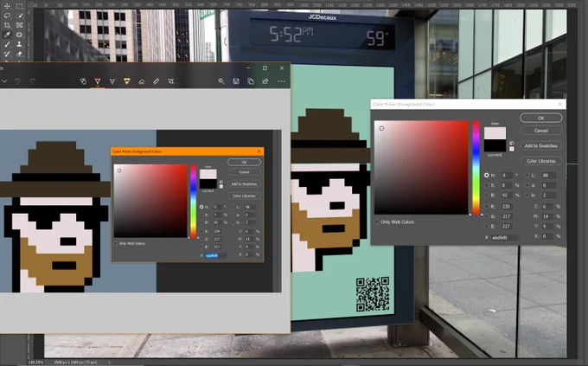The image size is (588, 366).
Task: Open the Color Libraries button
Action: [x=540, y=161]
